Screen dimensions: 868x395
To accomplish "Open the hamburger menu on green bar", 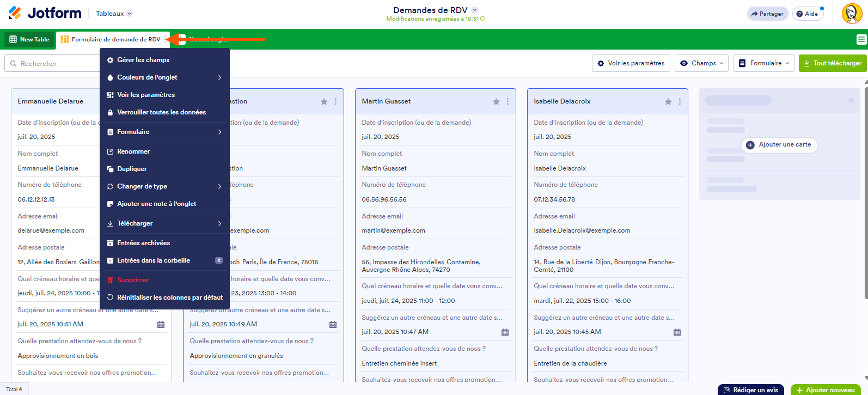I will (x=861, y=39).
